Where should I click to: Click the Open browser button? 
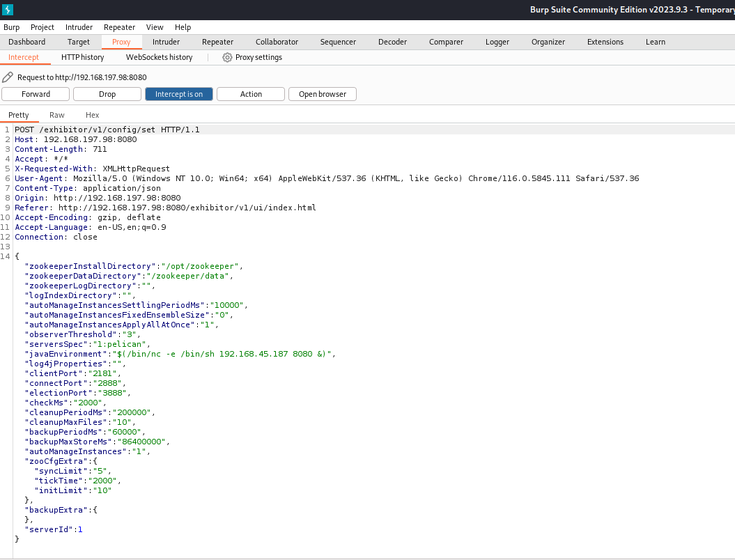(x=323, y=94)
